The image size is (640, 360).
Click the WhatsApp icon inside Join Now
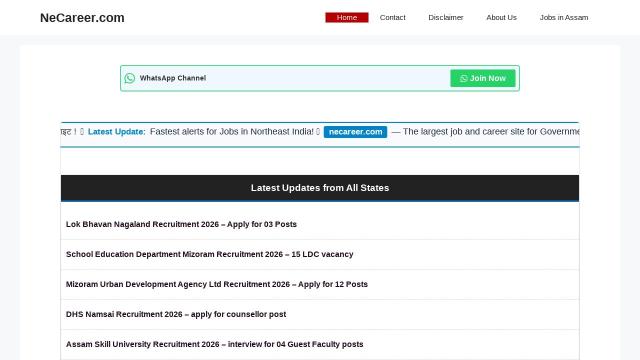(464, 78)
